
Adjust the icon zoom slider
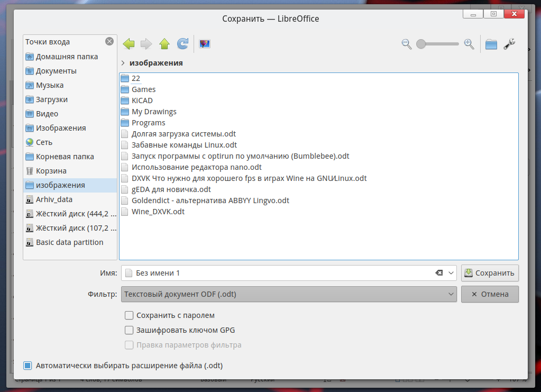(438, 44)
